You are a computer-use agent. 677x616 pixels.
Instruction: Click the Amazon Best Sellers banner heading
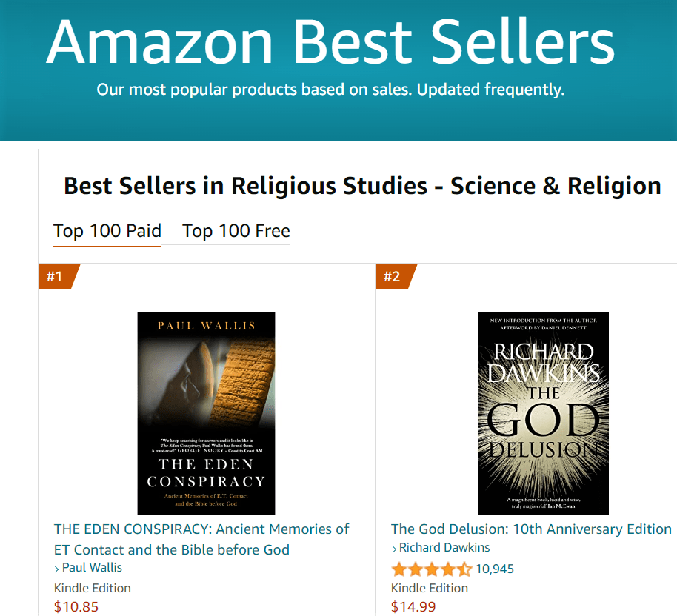[x=330, y=42]
